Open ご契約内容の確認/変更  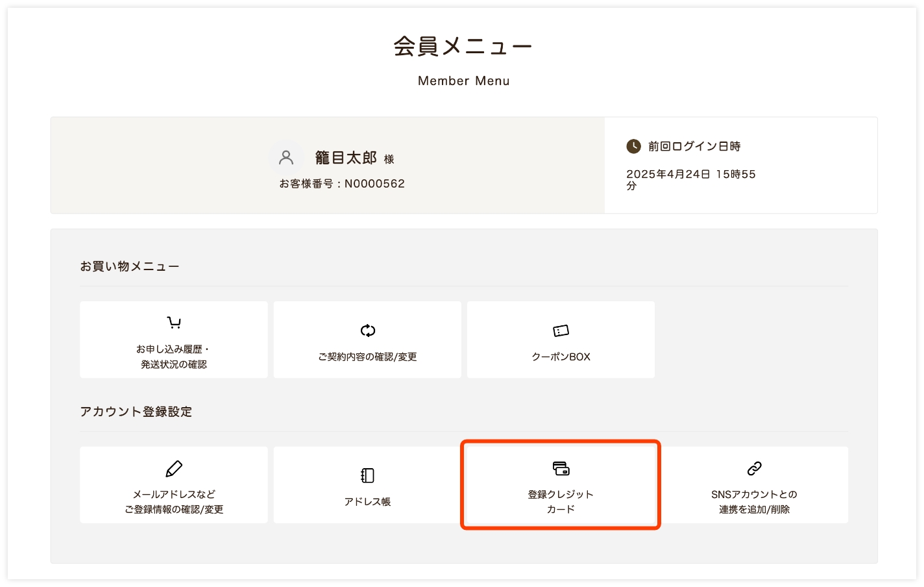[x=367, y=340]
